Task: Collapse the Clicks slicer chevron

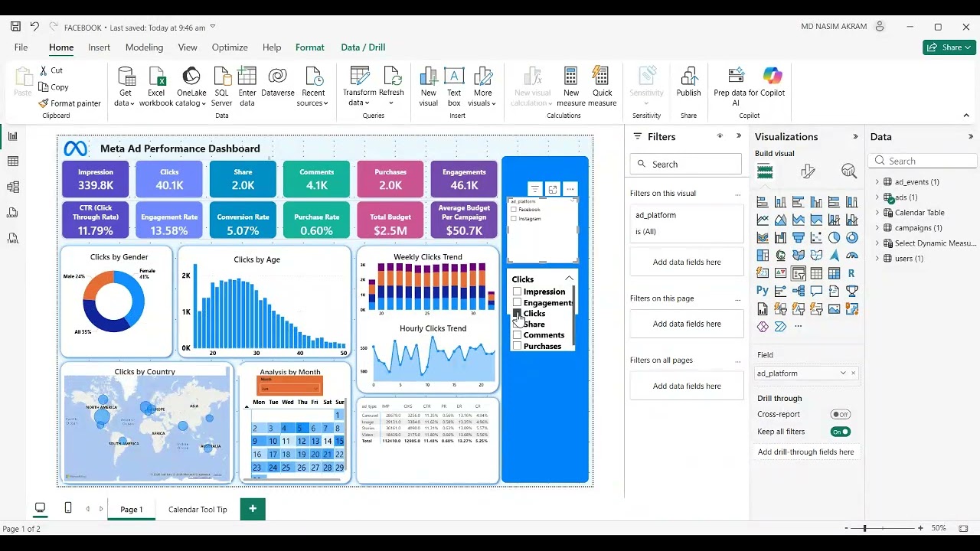Action: pos(569,279)
